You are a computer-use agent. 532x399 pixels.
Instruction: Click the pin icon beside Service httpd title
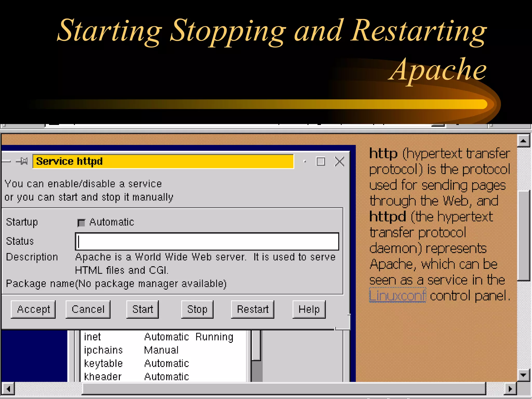(x=22, y=161)
